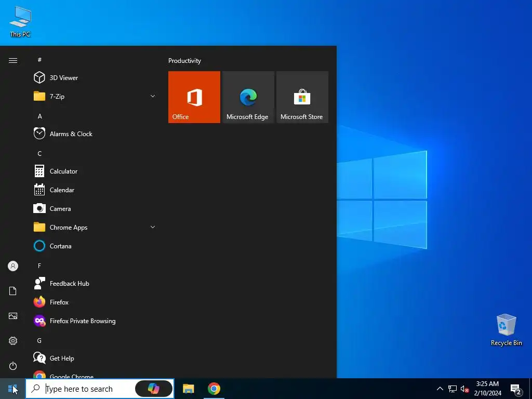Image resolution: width=532 pixels, height=399 pixels.
Task: Select the Recycle Bin desktop icon
Action: click(506, 330)
